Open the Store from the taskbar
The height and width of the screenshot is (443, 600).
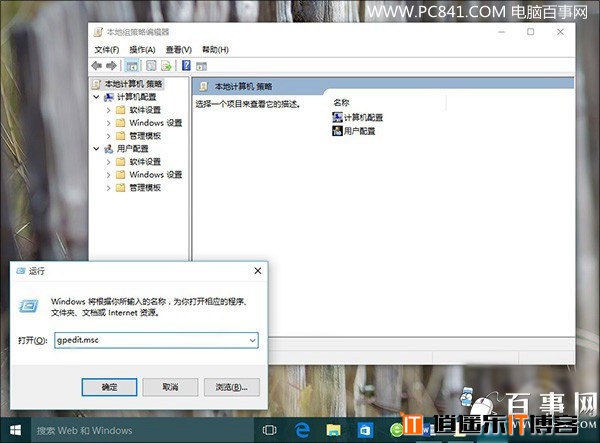tap(365, 430)
